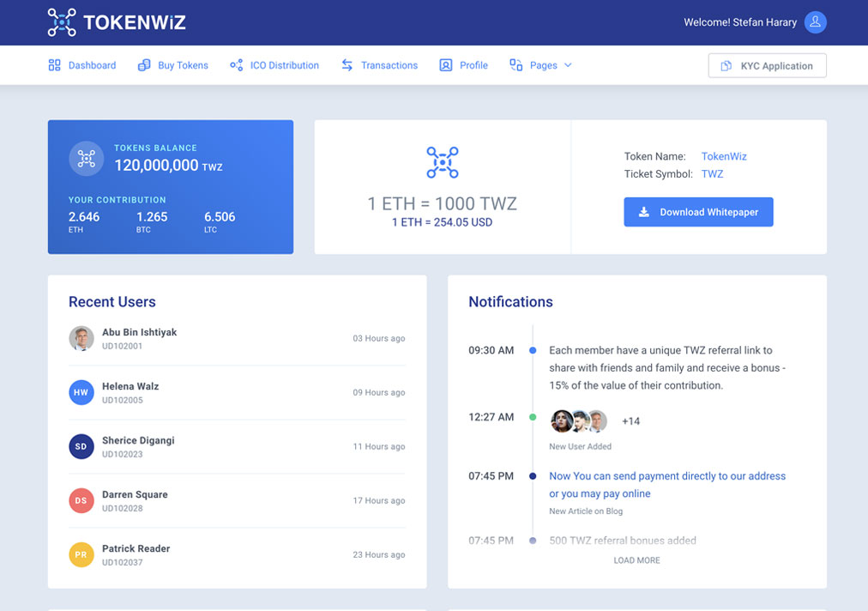
Task: Click the Transactions arrows icon
Action: (x=347, y=64)
